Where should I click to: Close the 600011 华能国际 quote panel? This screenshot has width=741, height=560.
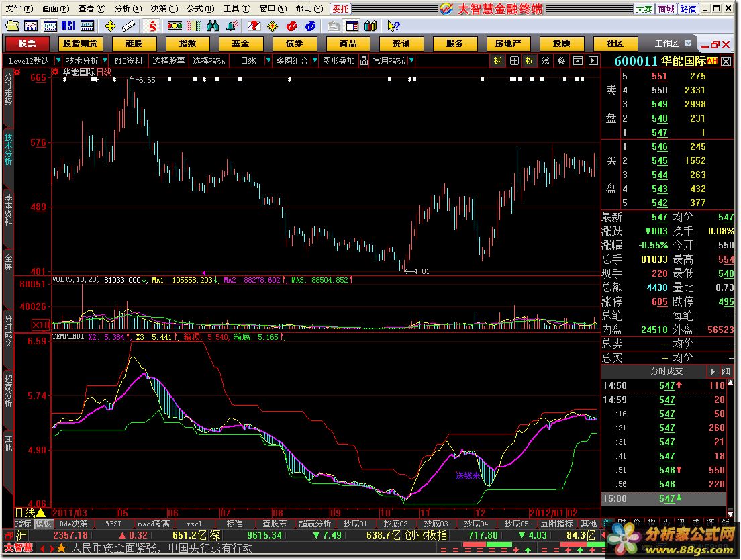(726, 61)
